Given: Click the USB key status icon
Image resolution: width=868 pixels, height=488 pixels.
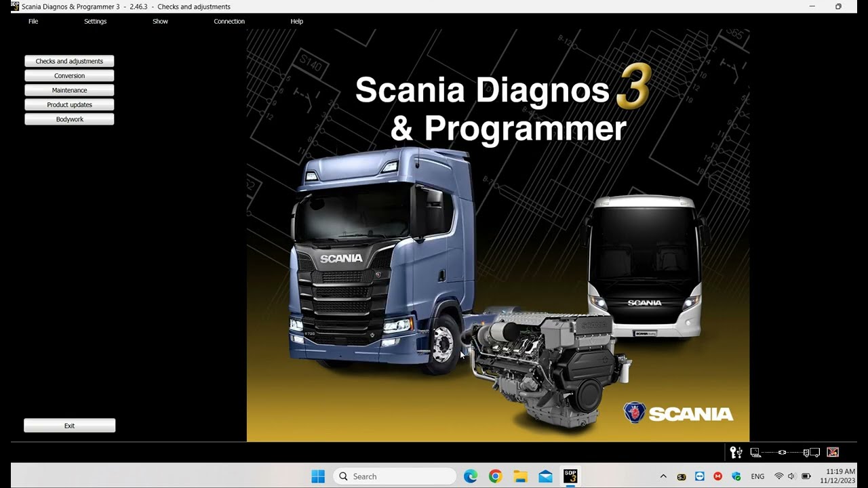Looking at the screenshot, I should pos(736,452).
